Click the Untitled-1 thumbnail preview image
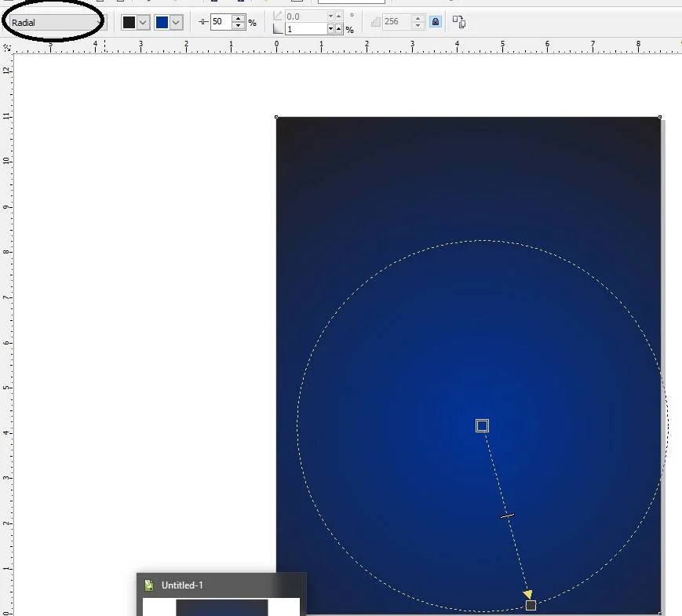This screenshot has width=682, height=616. pos(222,607)
